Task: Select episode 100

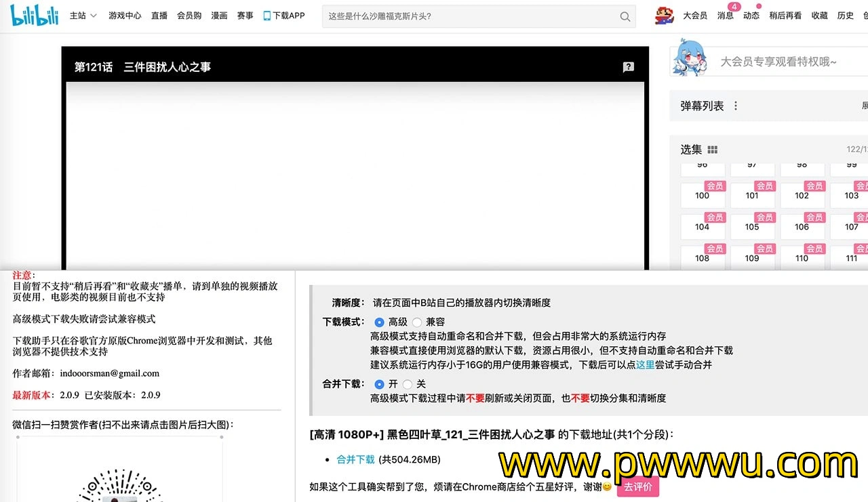Action: (x=703, y=195)
